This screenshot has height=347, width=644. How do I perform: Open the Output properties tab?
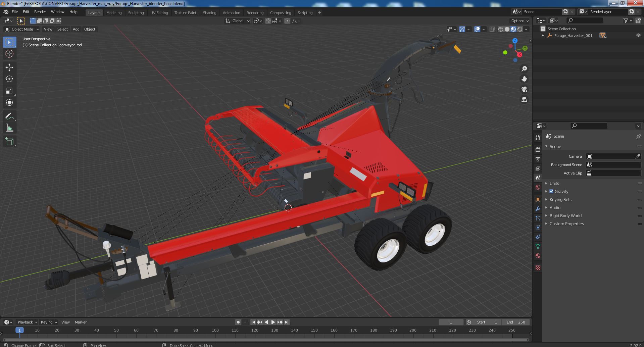point(538,159)
